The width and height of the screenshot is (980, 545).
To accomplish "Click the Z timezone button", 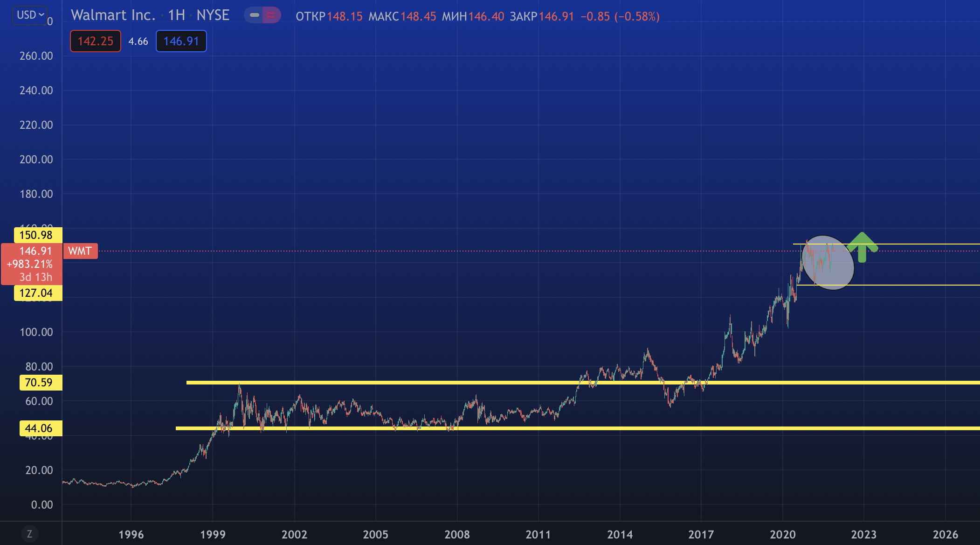I will tap(29, 534).
